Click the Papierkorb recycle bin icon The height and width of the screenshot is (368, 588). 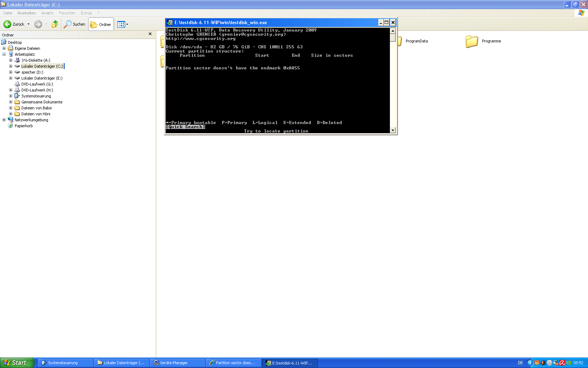pos(10,126)
